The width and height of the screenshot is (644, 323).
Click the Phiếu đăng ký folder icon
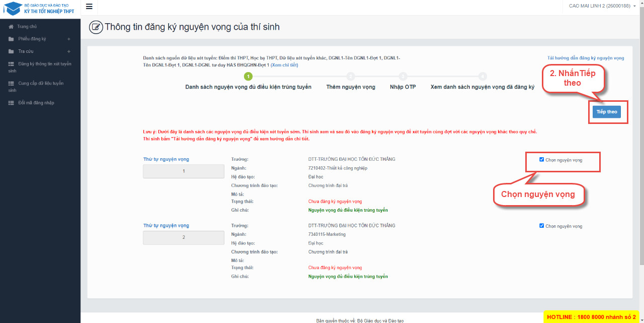pos(11,39)
